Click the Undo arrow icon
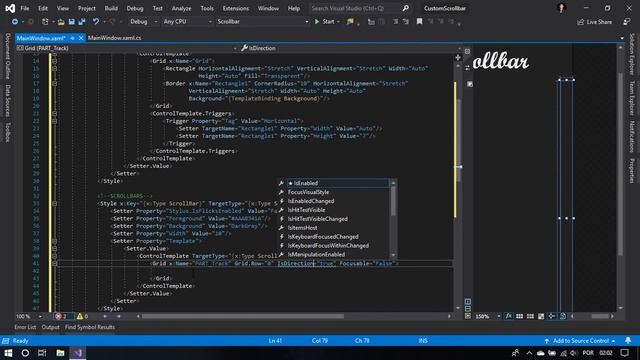Viewport: 640px width, 360px height. [x=96, y=22]
